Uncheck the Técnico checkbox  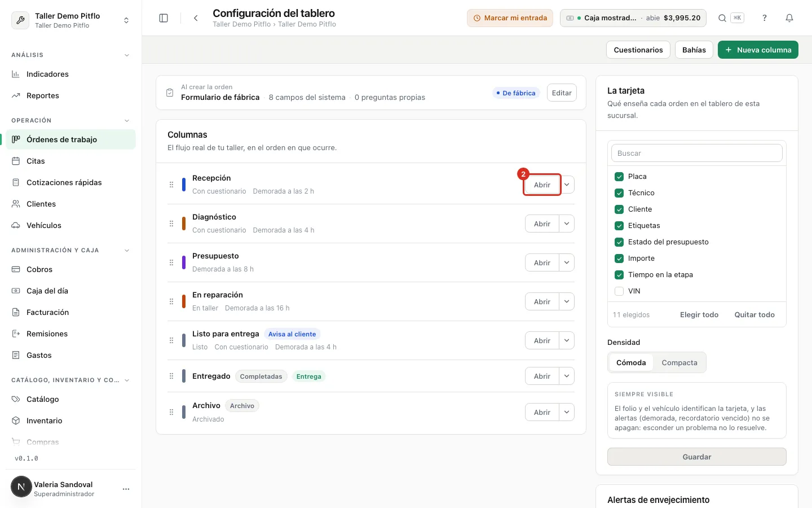click(x=619, y=192)
